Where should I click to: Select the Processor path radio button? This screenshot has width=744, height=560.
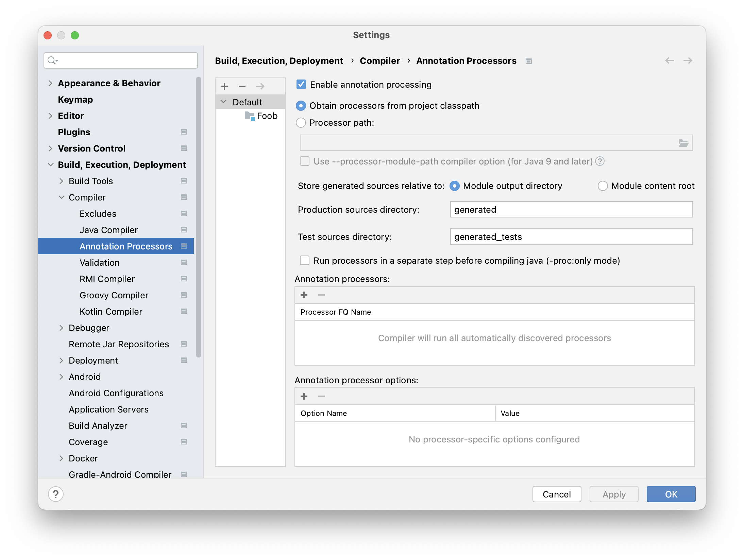coord(301,123)
